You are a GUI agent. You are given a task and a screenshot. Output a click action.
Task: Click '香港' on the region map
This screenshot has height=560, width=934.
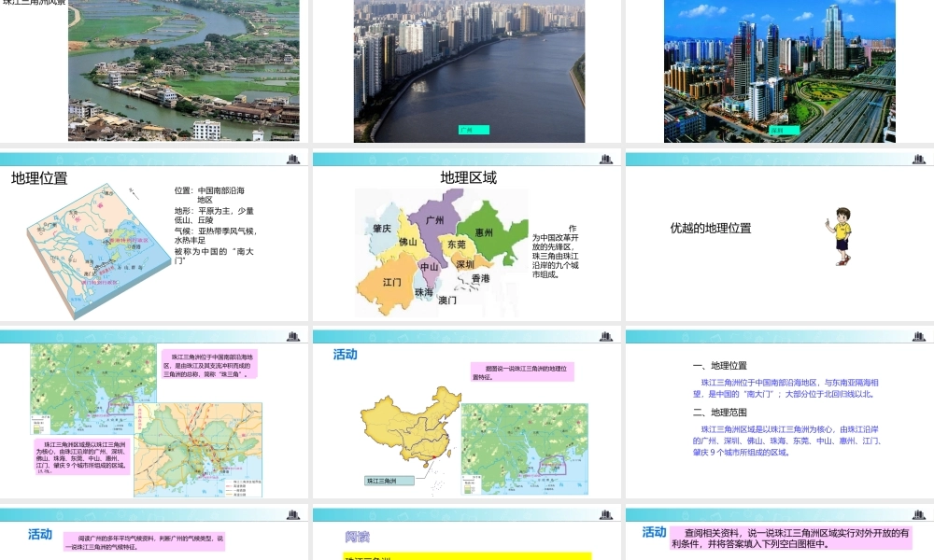pyautogui.click(x=481, y=278)
